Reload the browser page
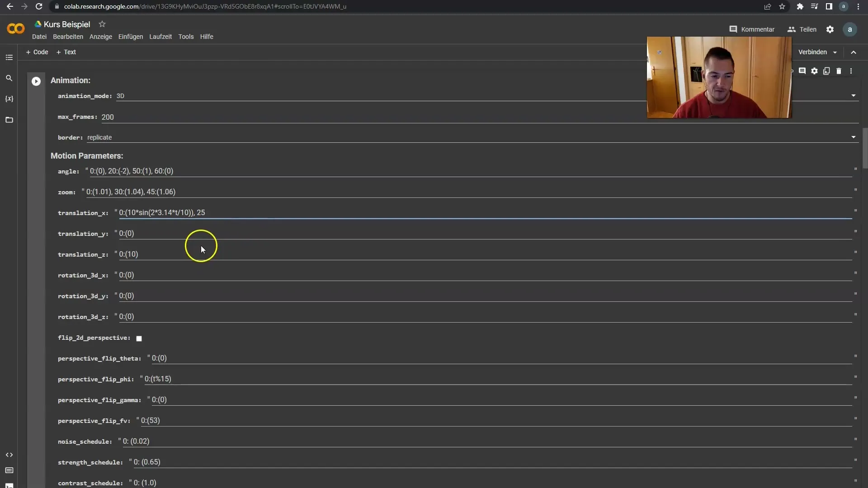Image resolution: width=868 pixels, height=488 pixels. point(39,6)
